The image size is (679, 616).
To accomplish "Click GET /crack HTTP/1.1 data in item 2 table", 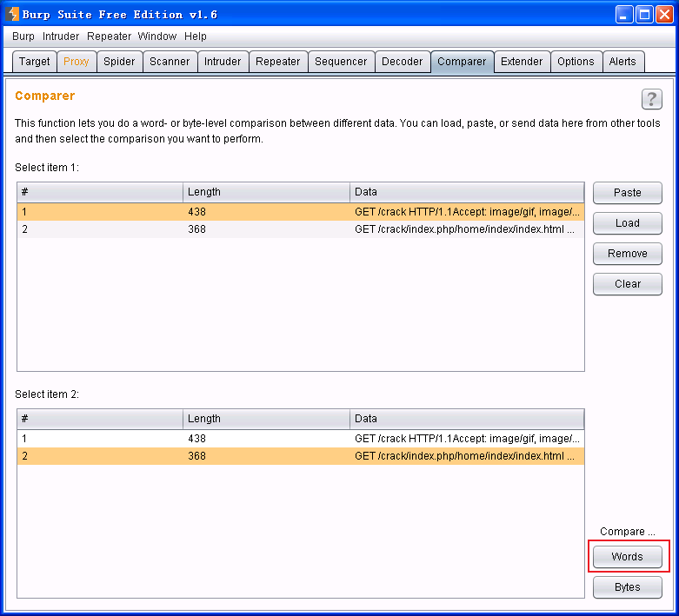I will [467, 439].
